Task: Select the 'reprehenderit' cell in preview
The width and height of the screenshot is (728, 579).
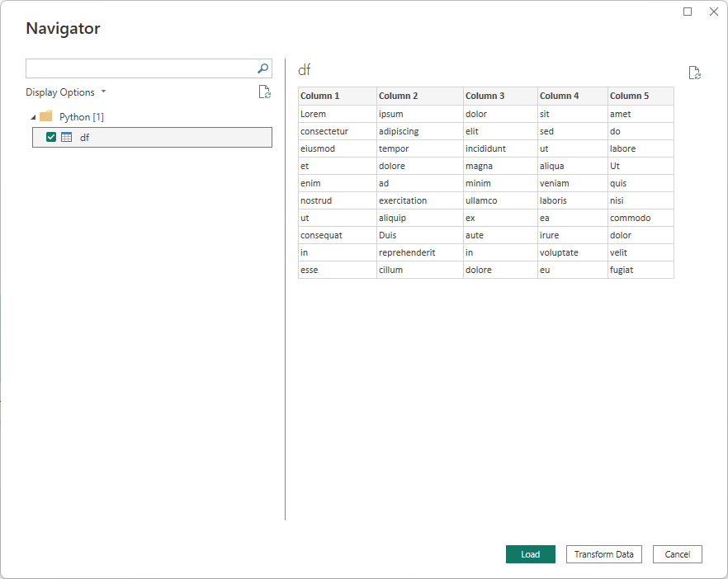Action: [x=407, y=252]
